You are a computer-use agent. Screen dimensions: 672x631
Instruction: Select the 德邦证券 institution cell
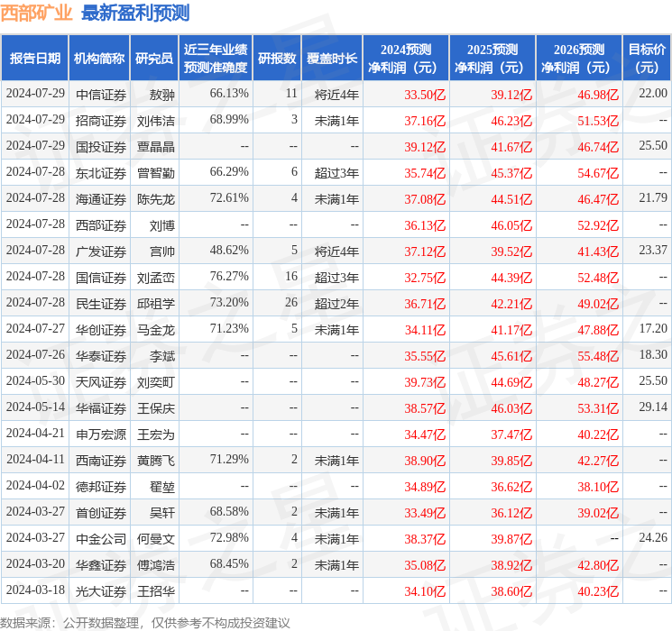101,486
